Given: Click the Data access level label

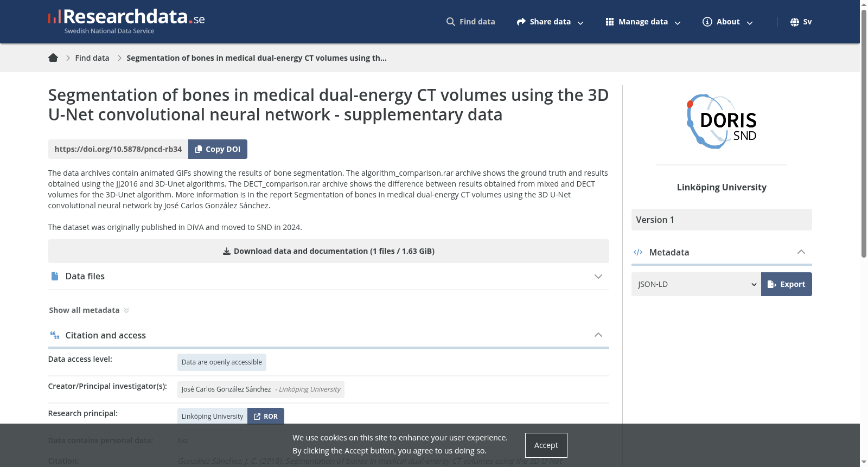Looking at the screenshot, I should coord(80,359).
